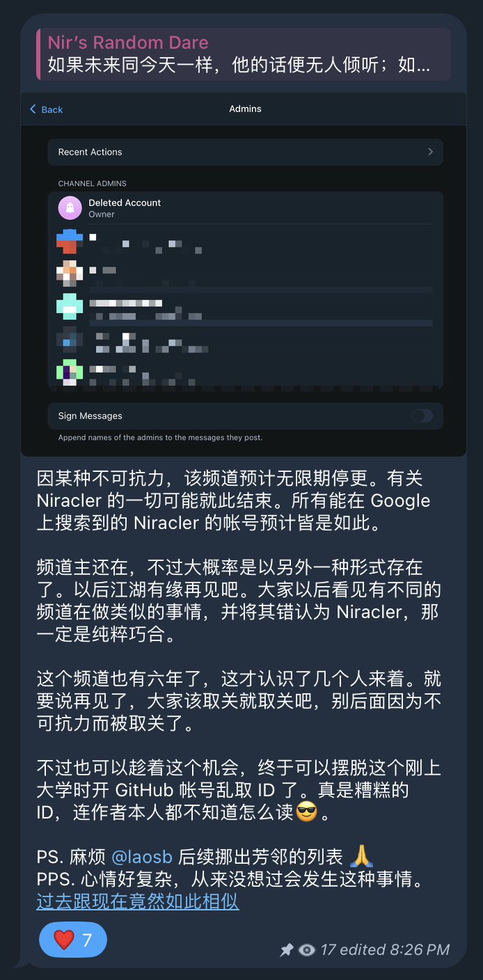Click the praying hands emoji

pos(361,856)
